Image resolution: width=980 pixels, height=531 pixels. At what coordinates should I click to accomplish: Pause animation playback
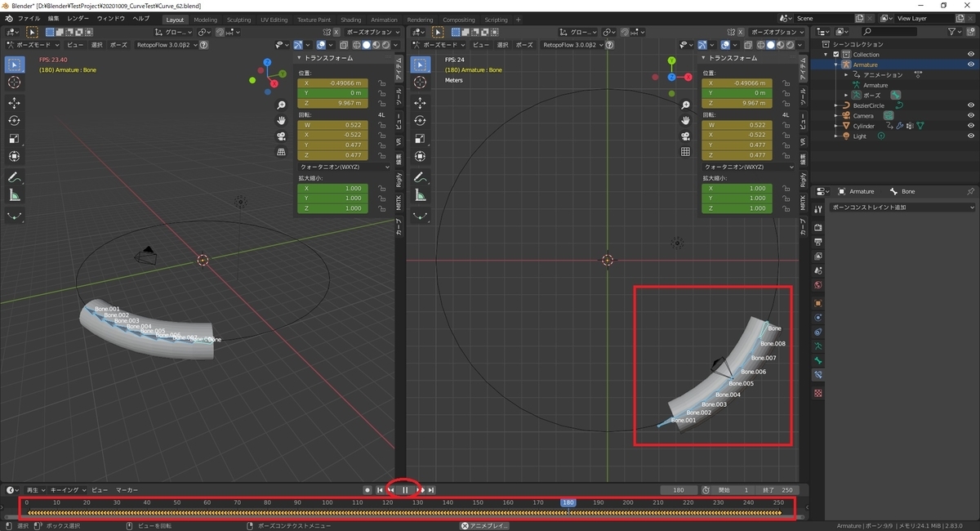(405, 489)
